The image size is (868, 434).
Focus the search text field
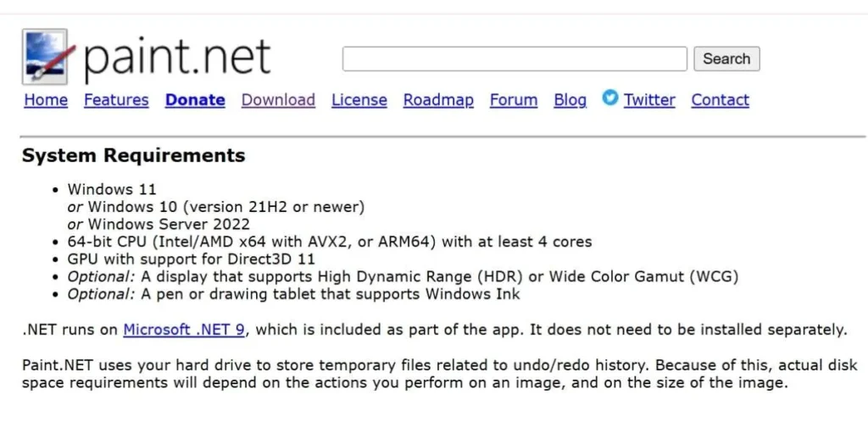pyautogui.click(x=514, y=59)
